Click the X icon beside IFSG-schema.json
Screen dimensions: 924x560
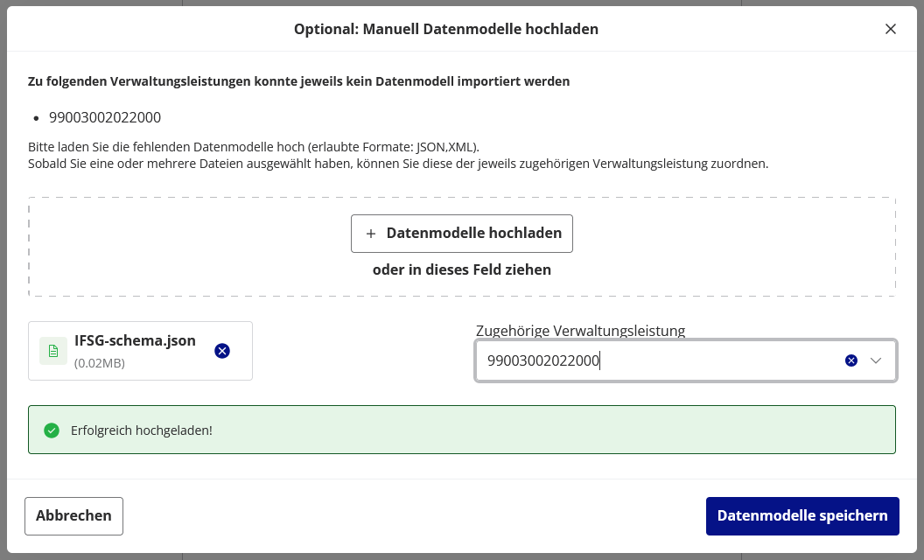point(221,351)
